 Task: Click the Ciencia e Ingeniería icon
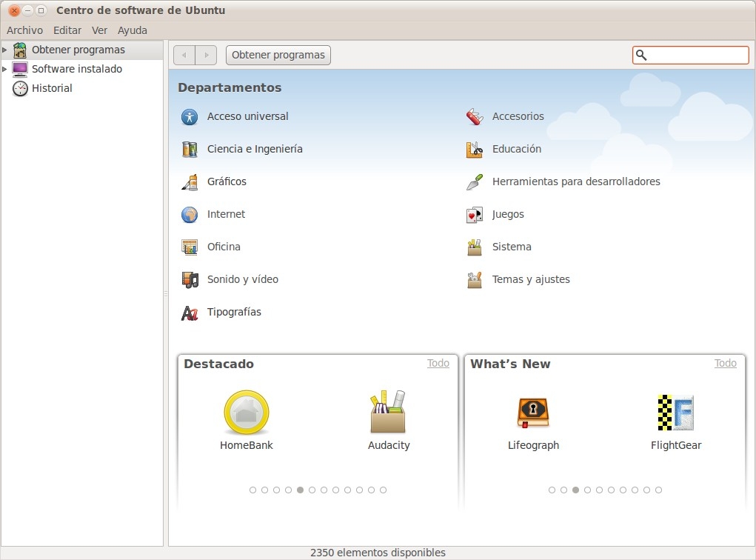190,150
